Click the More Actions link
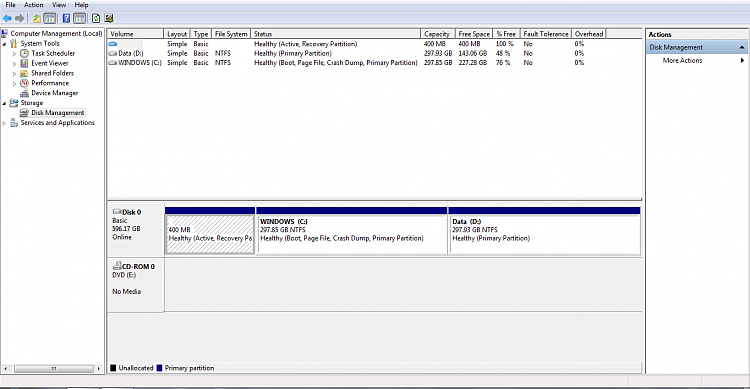This screenshot has width=750, height=389. click(683, 61)
